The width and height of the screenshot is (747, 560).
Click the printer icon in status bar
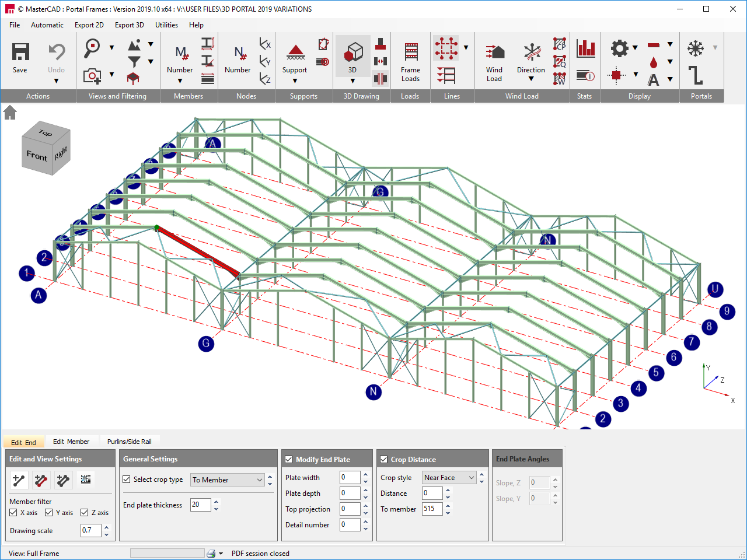pyautogui.click(x=211, y=554)
